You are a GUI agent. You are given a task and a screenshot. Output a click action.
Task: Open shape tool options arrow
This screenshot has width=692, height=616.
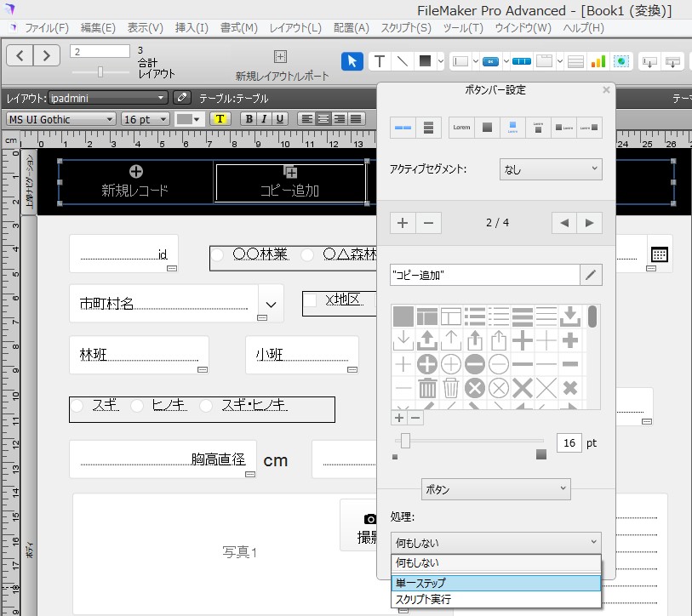(x=440, y=61)
